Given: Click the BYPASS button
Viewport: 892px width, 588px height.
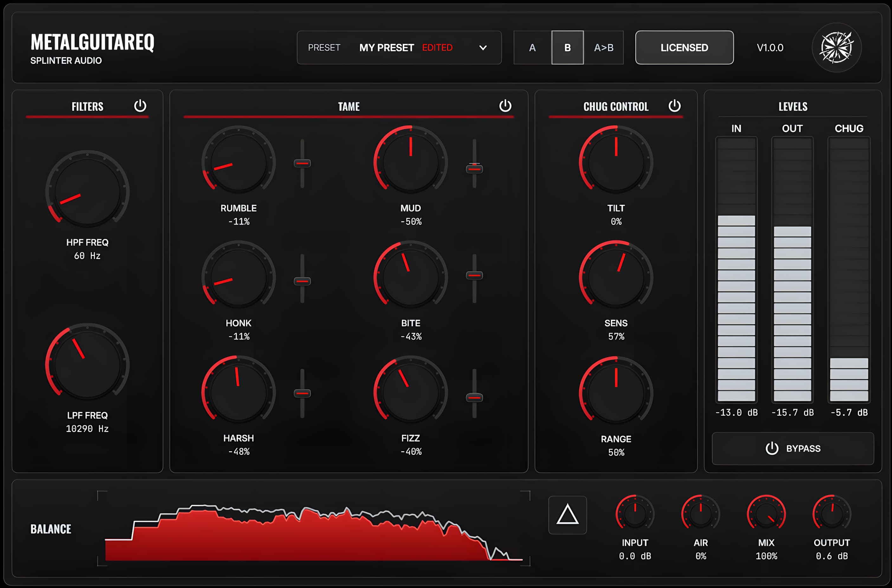Looking at the screenshot, I should [x=793, y=449].
